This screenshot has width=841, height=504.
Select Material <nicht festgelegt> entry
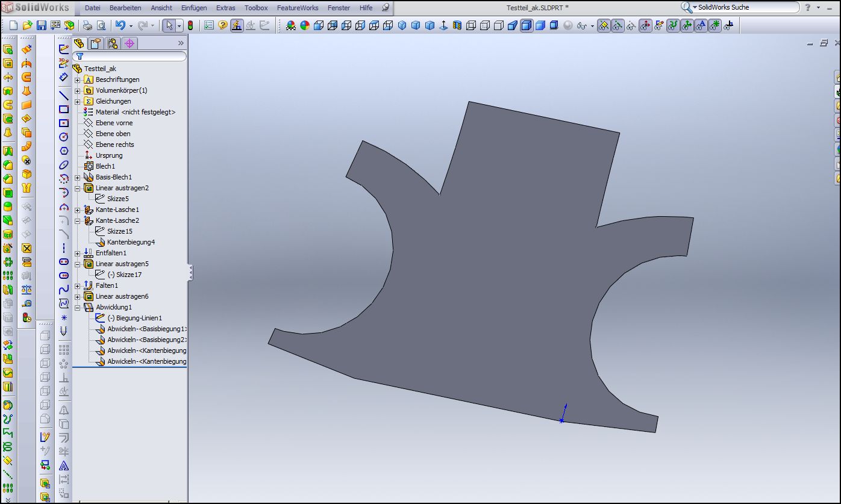(135, 112)
